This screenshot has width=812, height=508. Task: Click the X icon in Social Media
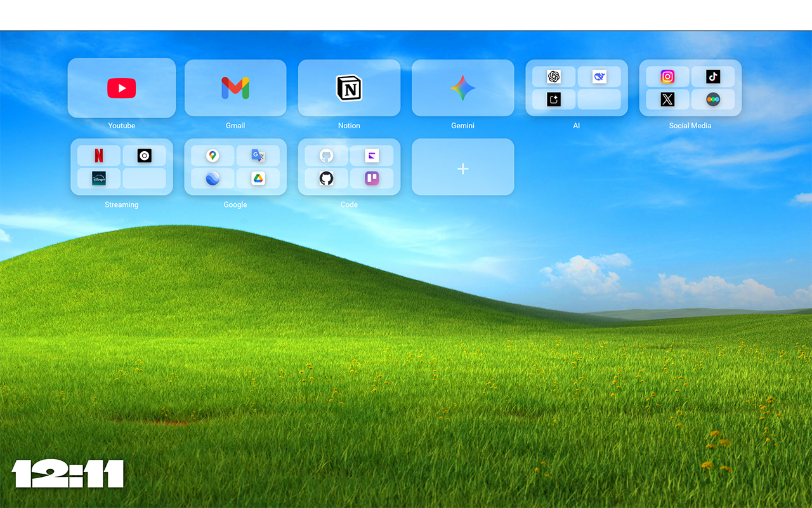[667, 99]
